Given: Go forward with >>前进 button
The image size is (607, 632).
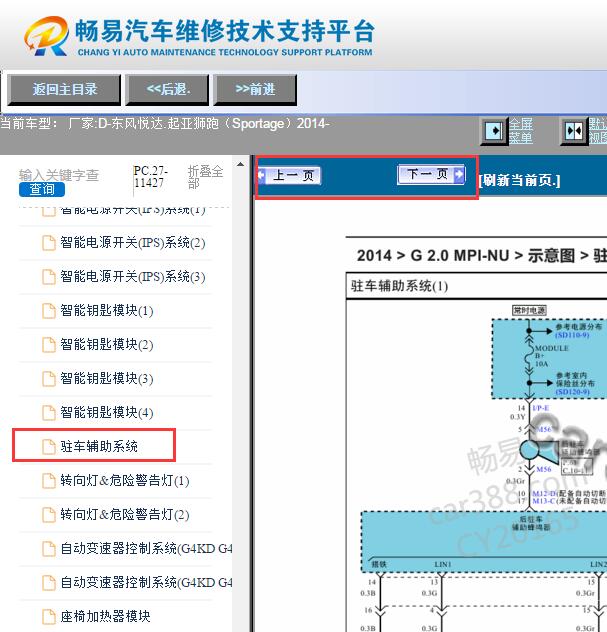Looking at the screenshot, I should point(255,89).
